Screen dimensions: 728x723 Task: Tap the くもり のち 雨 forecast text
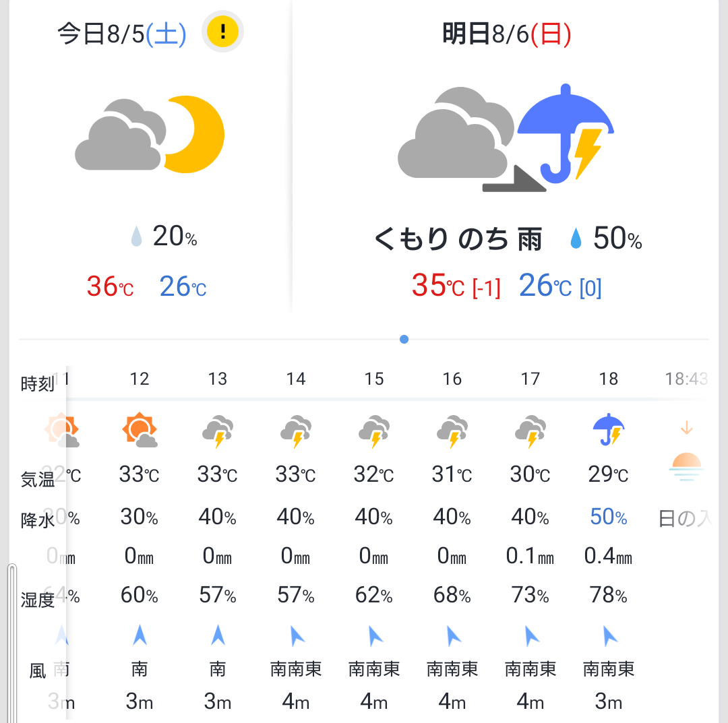458,239
